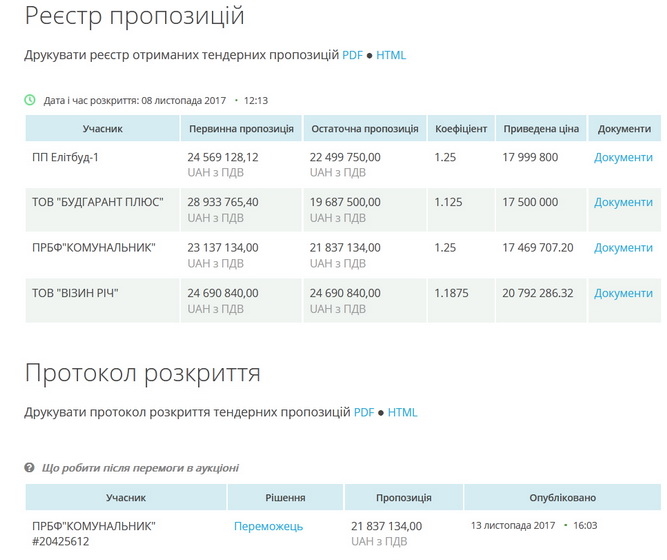Click the Рішення column header

[x=285, y=497]
